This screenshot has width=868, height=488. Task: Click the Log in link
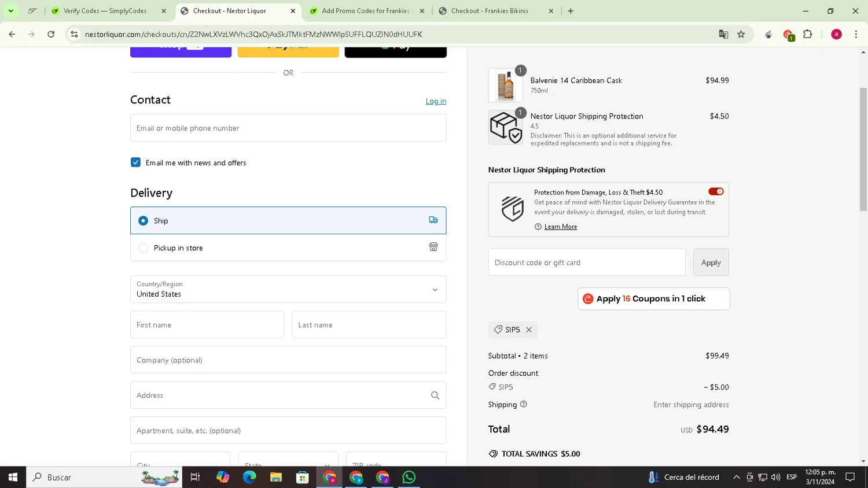click(x=436, y=101)
